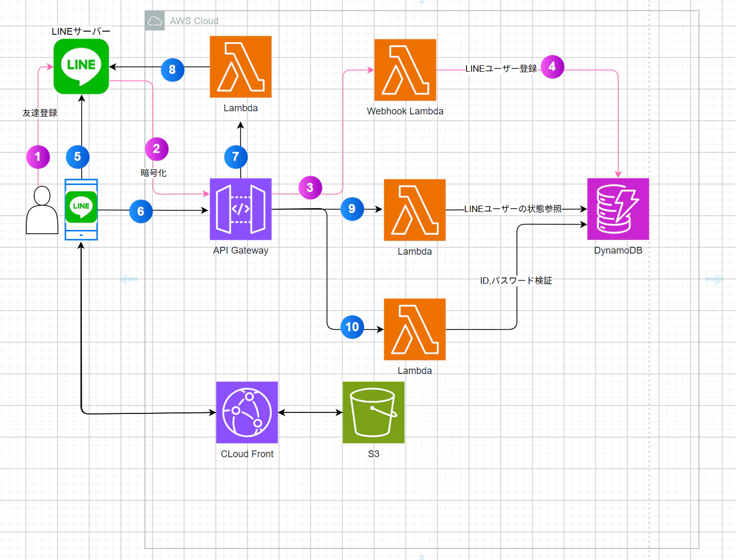The image size is (736, 560).
Task: Click the ID,パスワード検証 connector label
Action: click(x=516, y=281)
